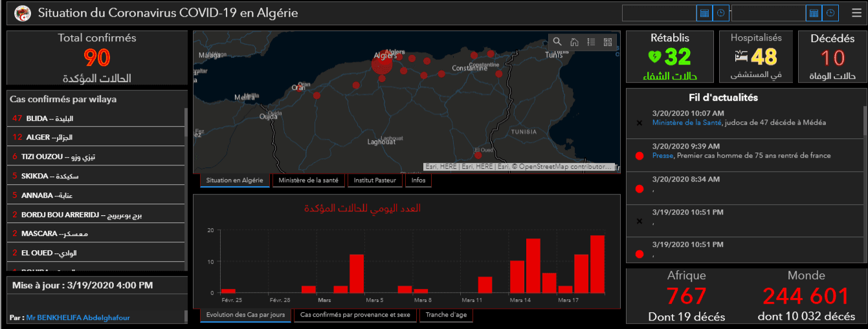
Task: Open the basemap gallery grid icon
Action: [608, 42]
